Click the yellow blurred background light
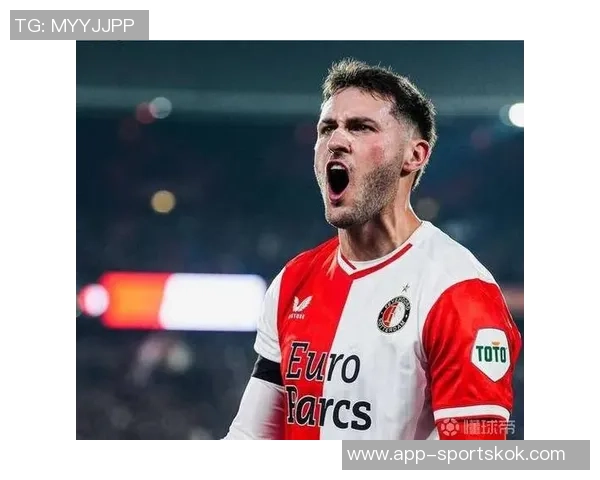The width and height of the screenshot is (600, 480). (x=163, y=201)
